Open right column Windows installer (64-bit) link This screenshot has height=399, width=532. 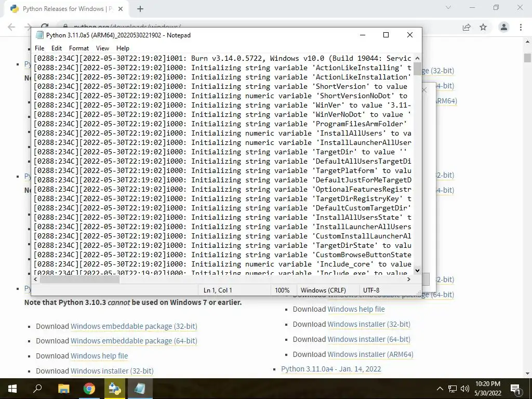[369, 339]
